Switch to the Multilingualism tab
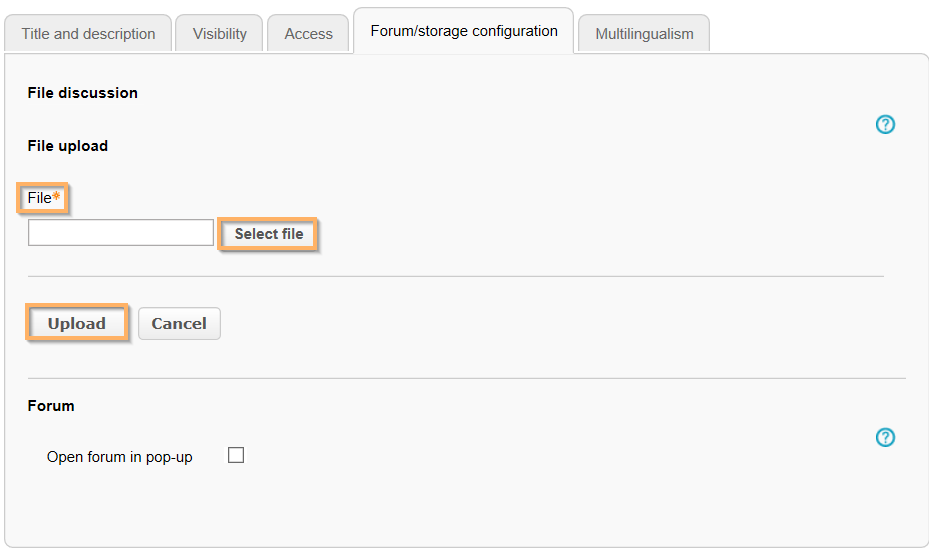 tap(644, 34)
